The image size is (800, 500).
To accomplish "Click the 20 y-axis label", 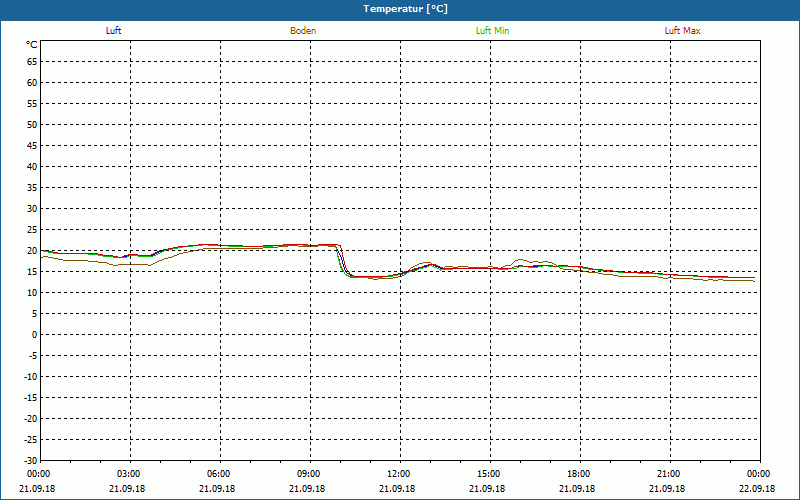I will (x=32, y=251).
